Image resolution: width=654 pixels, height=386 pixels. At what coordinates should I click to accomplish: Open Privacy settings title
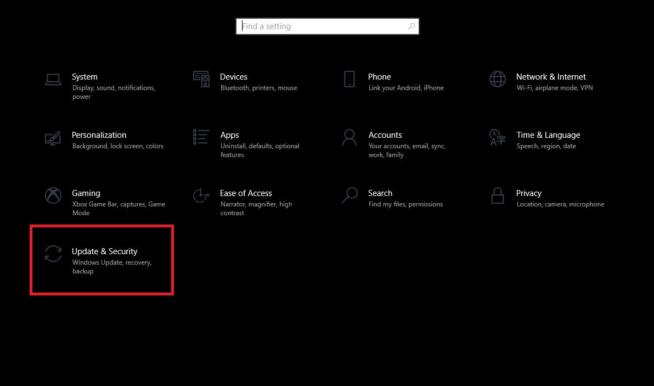pos(529,193)
